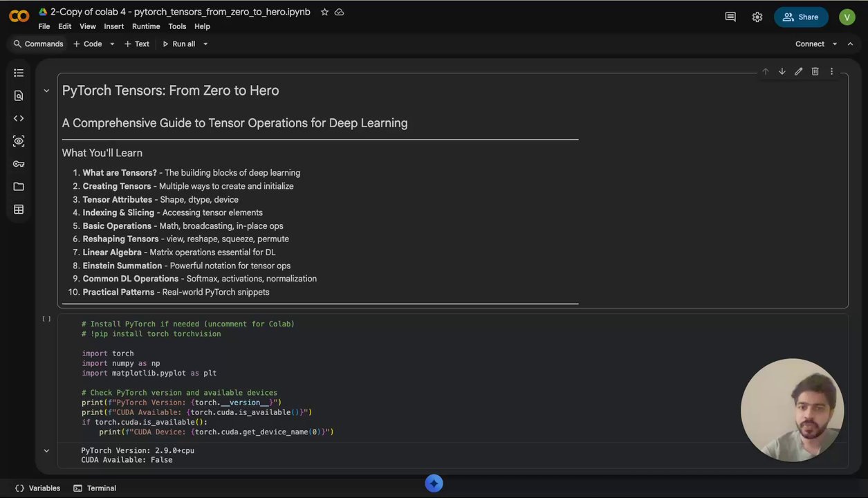Expand the Run all dropdown arrow
Screen dimensions: 868x498
(205, 44)
